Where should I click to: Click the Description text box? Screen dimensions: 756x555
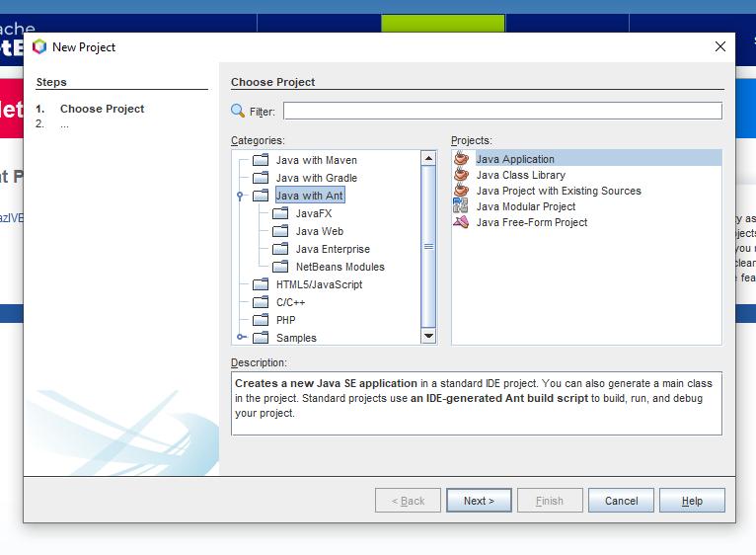[477, 404]
